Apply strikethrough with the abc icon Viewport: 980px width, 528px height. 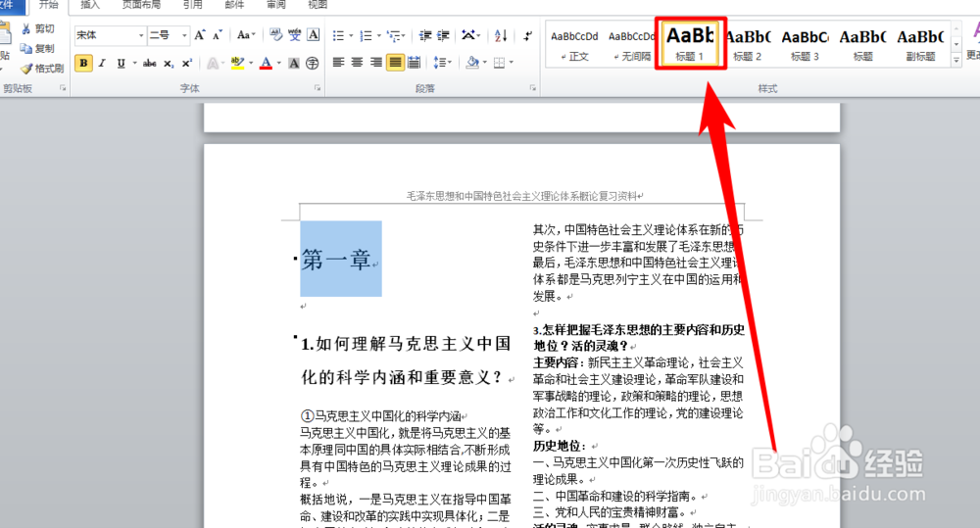pos(149,63)
